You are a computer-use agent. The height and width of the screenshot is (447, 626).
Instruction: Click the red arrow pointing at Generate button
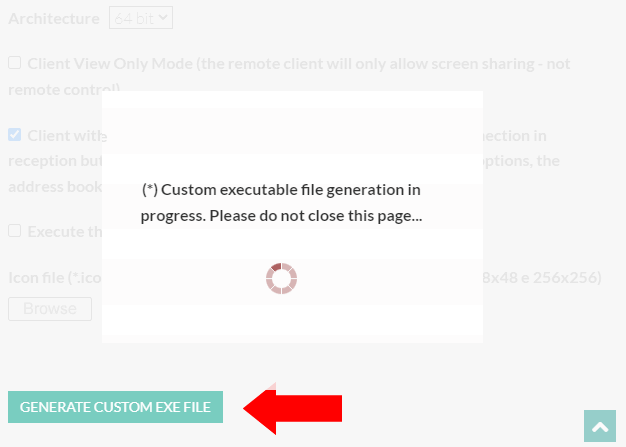click(292, 408)
